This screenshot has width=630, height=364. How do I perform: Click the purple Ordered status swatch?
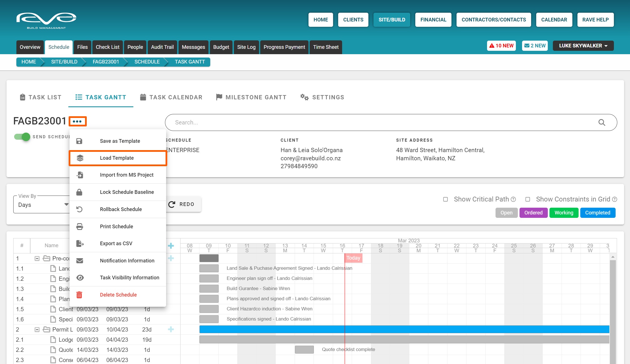tap(533, 213)
